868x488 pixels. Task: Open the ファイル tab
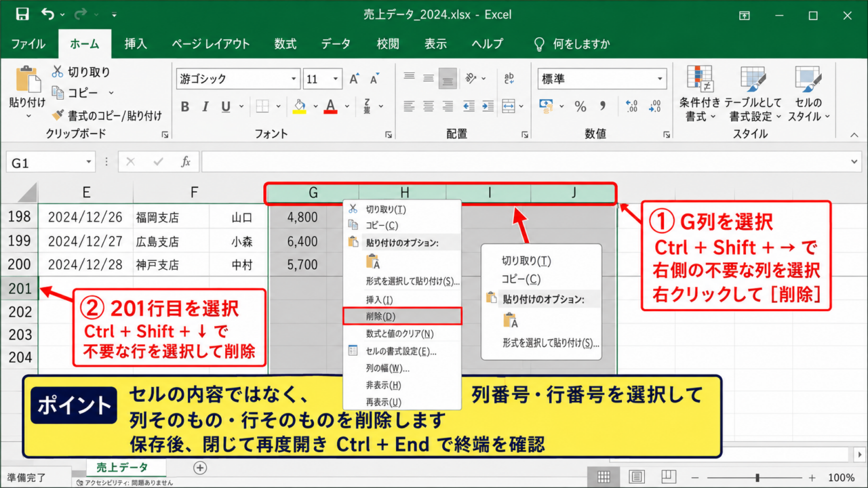coord(28,44)
